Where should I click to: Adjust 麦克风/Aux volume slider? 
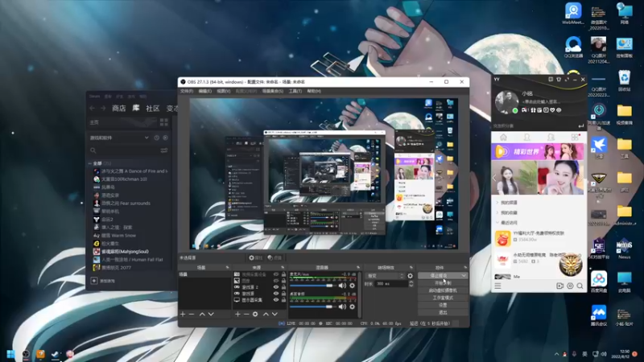pyautogui.click(x=312, y=286)
